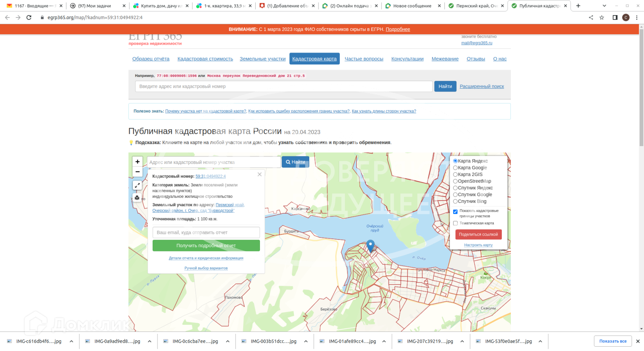Click 'Расширенный поиск' link

pyautogui.click(x=482, y=86)
